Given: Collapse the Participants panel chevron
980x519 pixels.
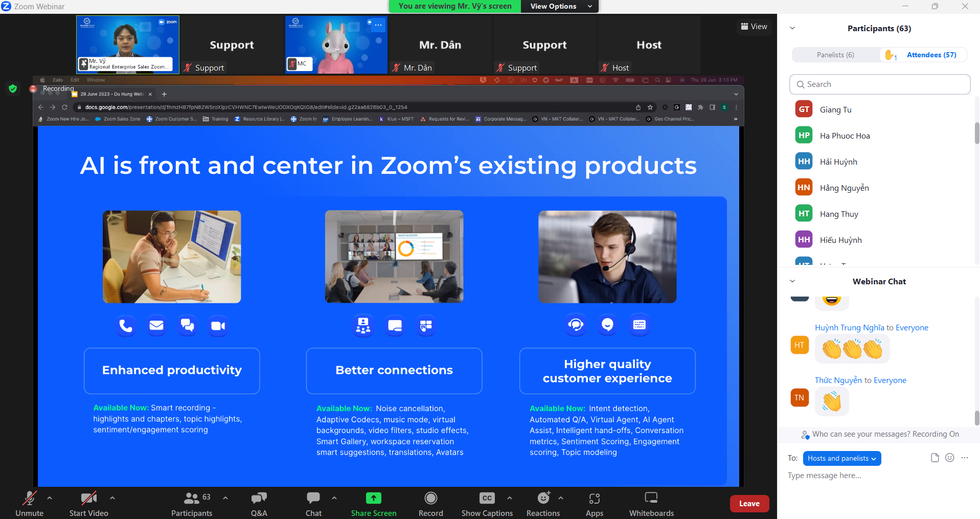Looking at the screenshot, I should [x=792, y=28].
